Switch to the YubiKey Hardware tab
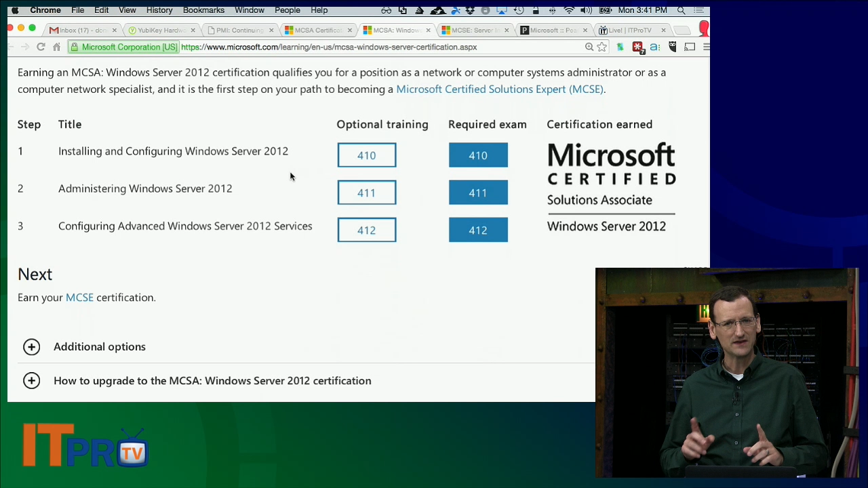 point(161,30)
